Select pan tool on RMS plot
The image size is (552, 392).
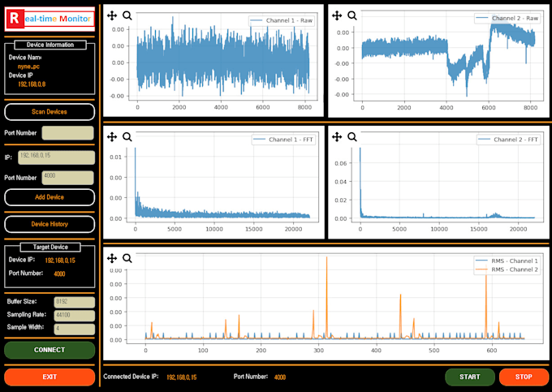tap(112, 258)
